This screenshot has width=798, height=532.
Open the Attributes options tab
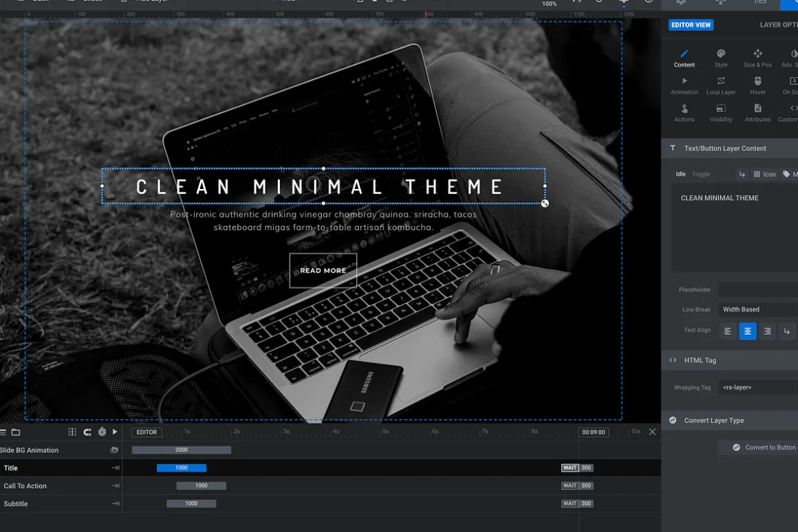pos(757,113)
